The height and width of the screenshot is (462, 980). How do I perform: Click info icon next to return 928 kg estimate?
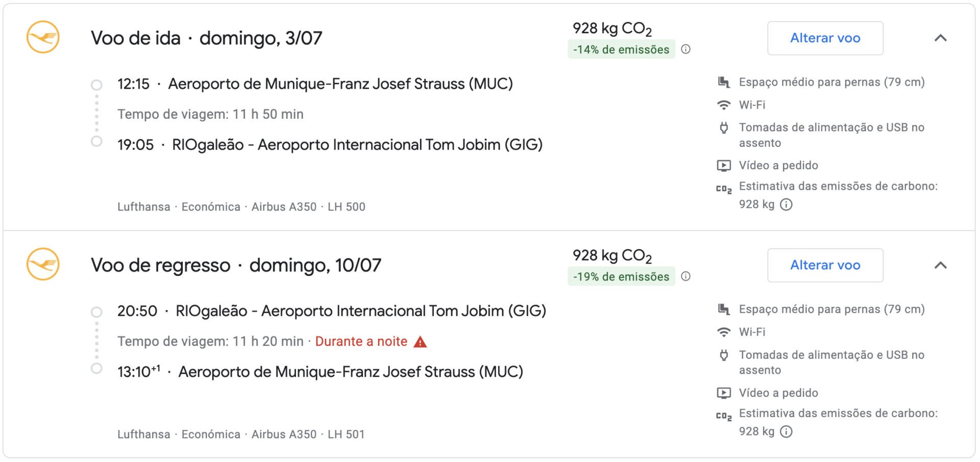(x=787, y=432)
